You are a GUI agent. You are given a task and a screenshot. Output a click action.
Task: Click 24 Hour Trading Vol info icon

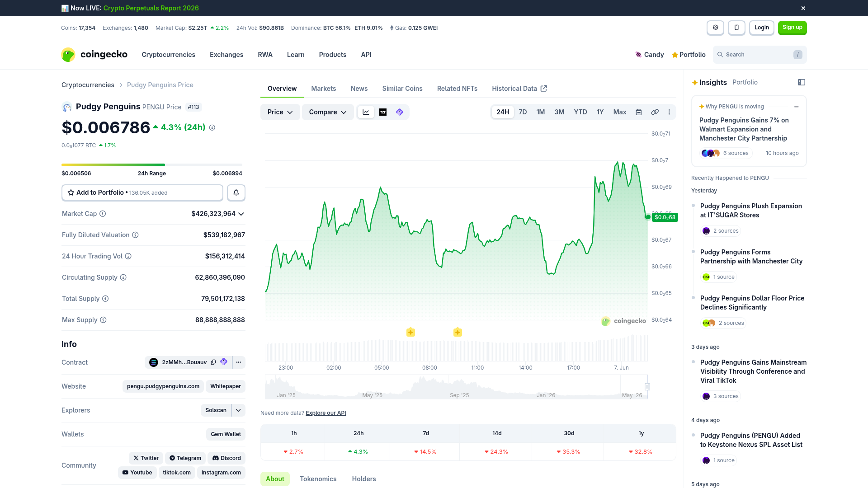point(128,256)
